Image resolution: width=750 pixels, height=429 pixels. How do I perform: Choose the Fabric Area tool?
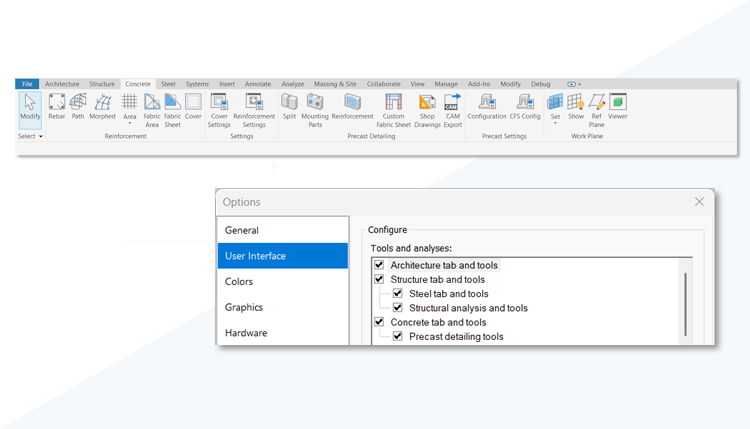pyautogui.click(x=152, y=110)
